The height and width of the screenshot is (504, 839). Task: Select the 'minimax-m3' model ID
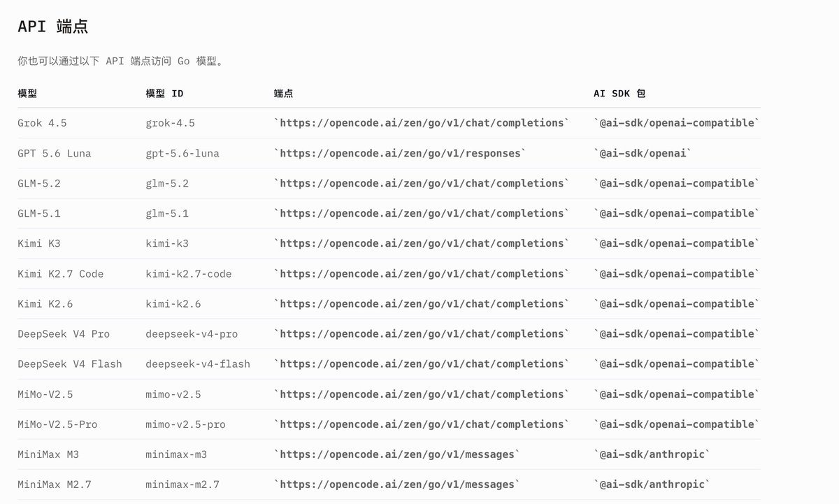[x=176, y=454]
